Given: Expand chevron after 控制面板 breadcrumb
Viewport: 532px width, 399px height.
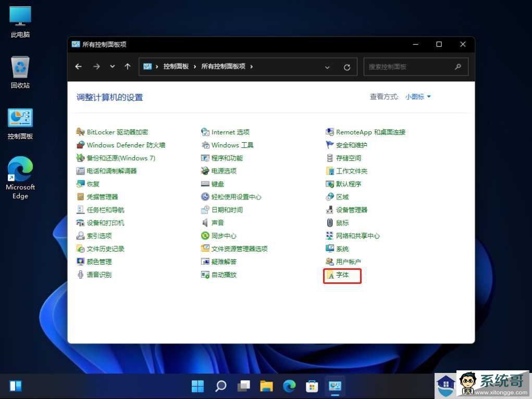Looking at the screenshot, I should pyautogui.click(x=195, y=67).
